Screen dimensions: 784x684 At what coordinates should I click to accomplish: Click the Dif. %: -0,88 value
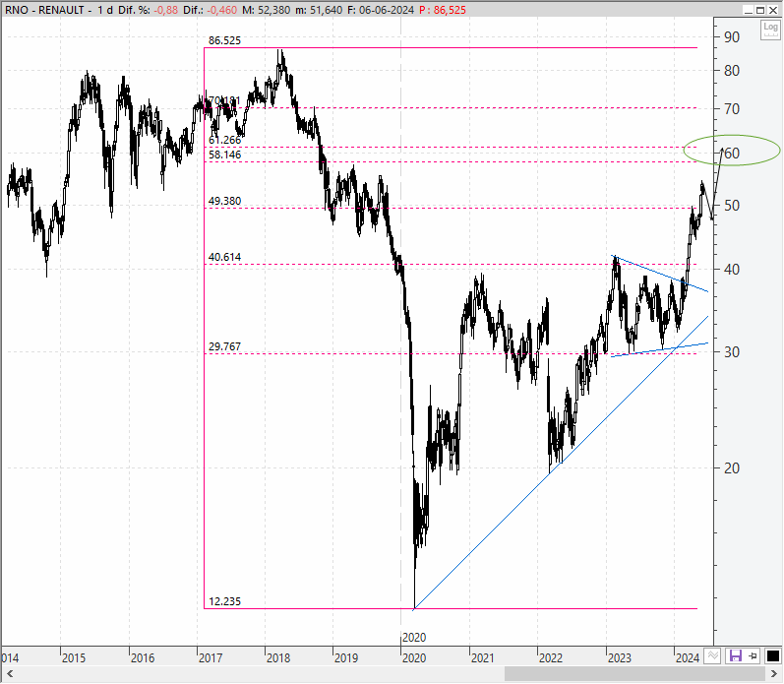pyautogui.click(x=148, y=10)
